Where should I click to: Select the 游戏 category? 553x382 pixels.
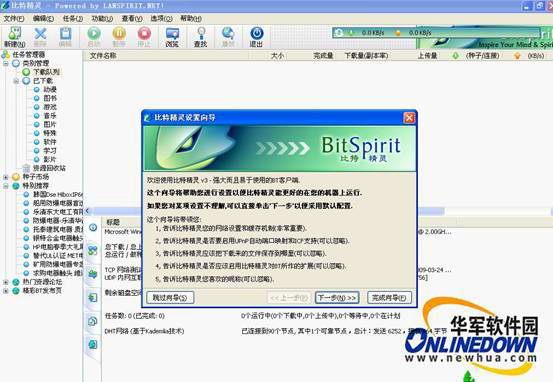pos(50,107)
